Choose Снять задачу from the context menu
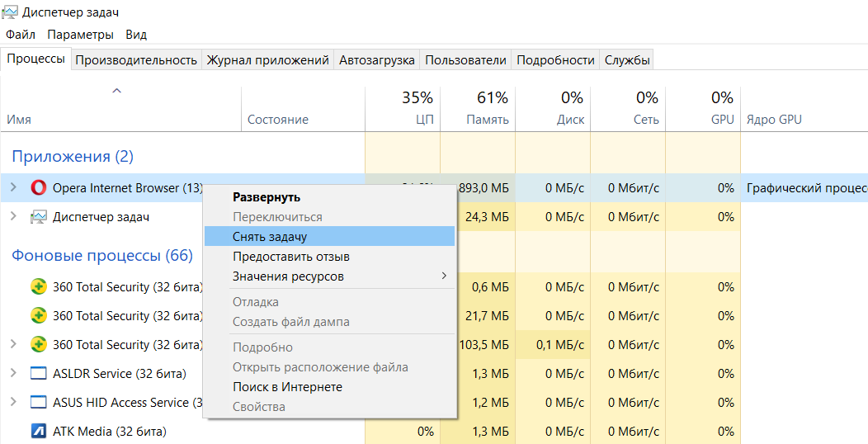This screenshot has width=868, height=444. [270, 237]
